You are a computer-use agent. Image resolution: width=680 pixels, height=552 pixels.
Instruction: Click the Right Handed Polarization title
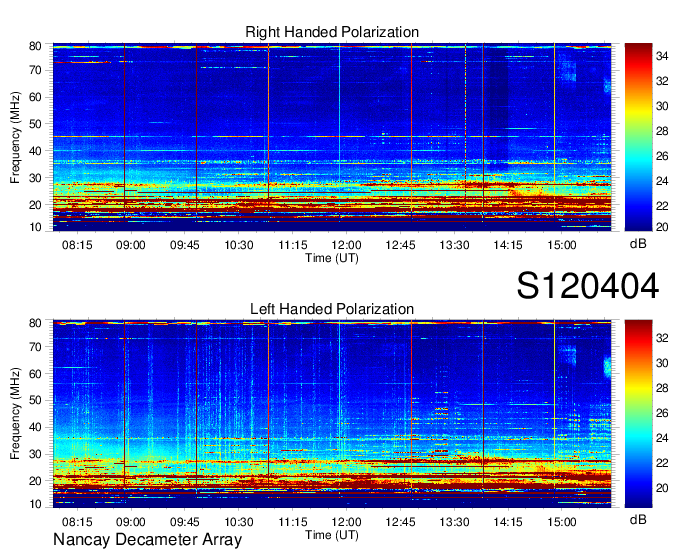[332, 32]
